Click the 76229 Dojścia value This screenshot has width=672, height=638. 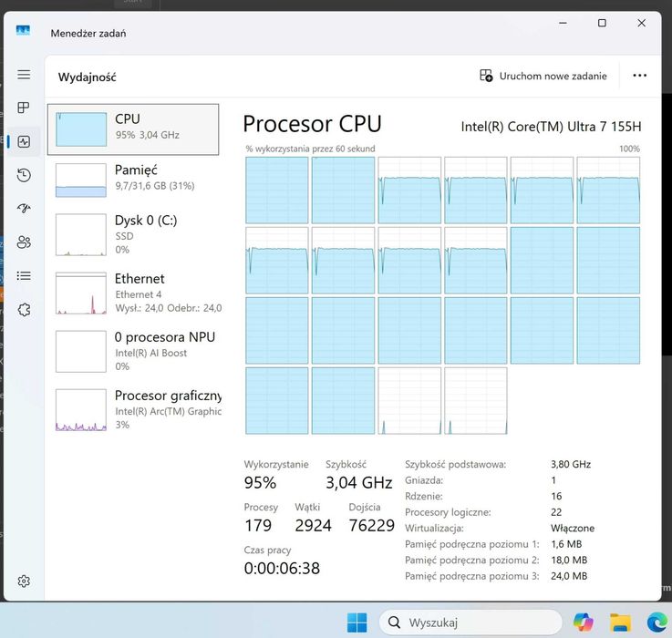(x=372, y=525)
